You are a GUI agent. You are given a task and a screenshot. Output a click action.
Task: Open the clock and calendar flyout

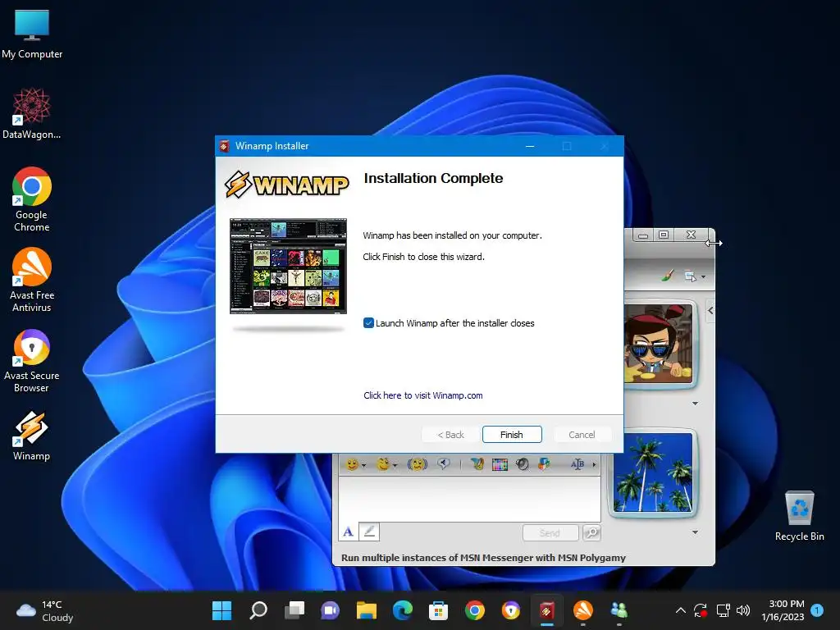click(783, 610)
